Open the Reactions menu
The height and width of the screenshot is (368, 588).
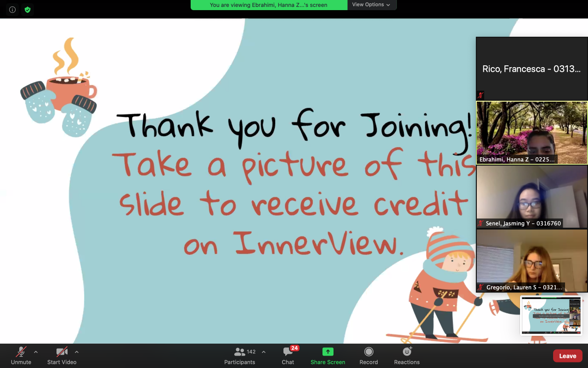tap(407, 356)
